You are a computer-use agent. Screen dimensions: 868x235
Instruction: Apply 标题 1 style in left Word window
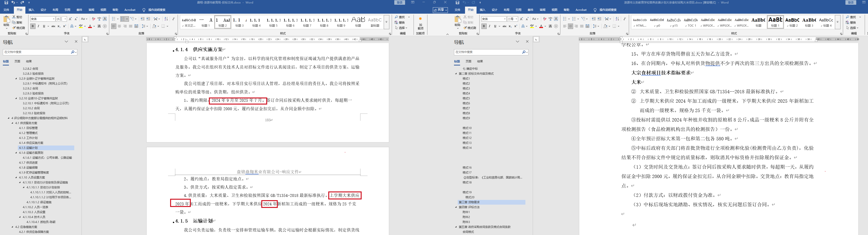click(206, 22)
